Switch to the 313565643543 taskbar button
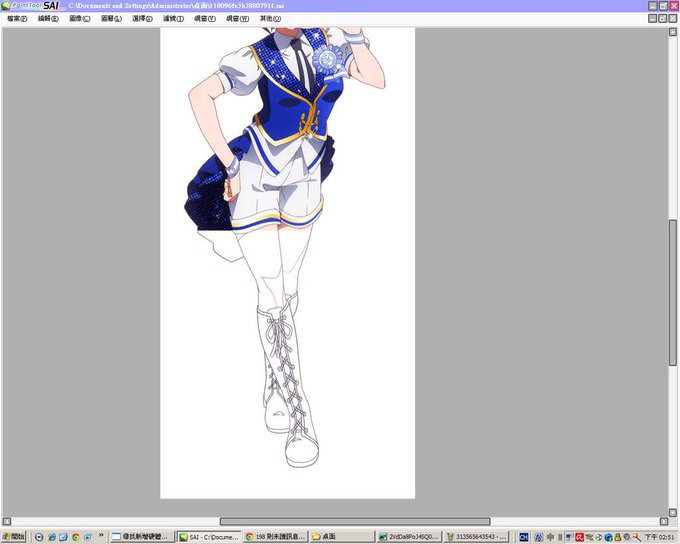 tap(476, 537)
